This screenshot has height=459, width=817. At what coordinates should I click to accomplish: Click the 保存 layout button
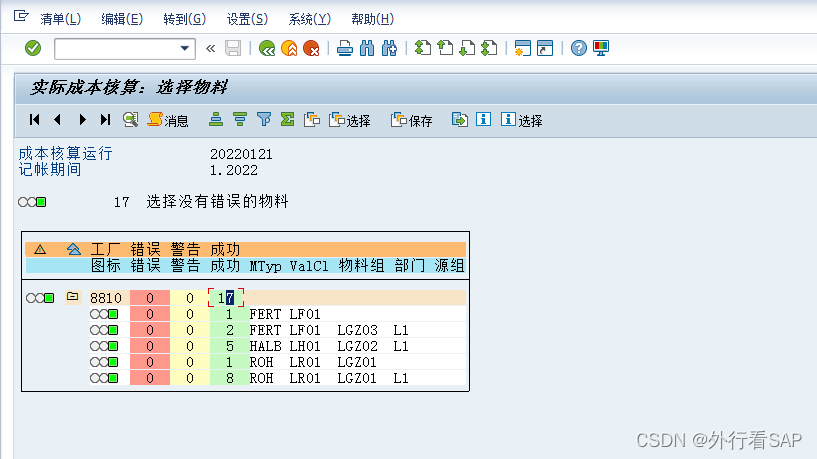[412, 120]
